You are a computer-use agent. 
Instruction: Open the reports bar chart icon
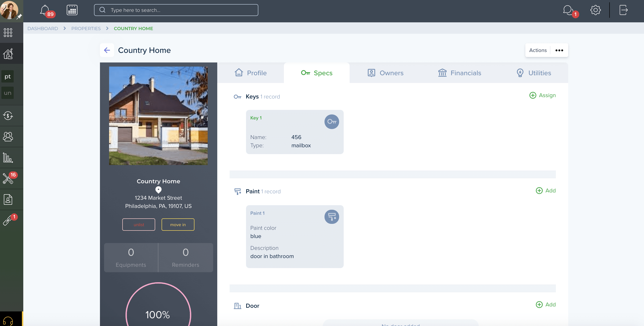8,158
